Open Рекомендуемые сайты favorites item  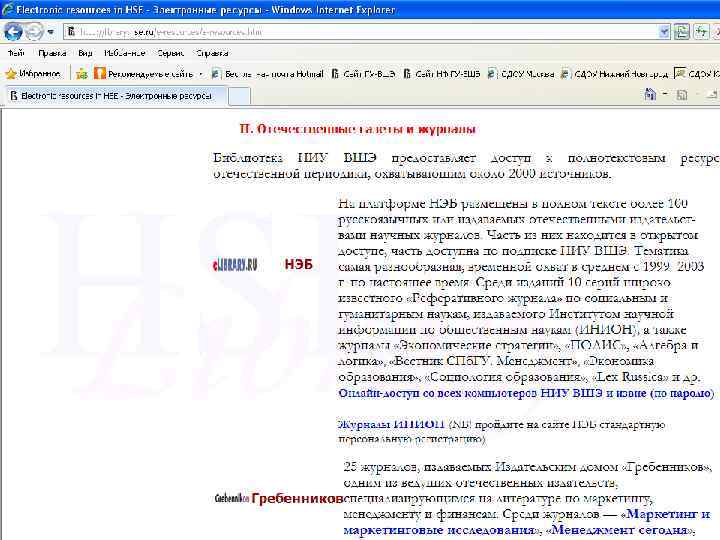143,73
